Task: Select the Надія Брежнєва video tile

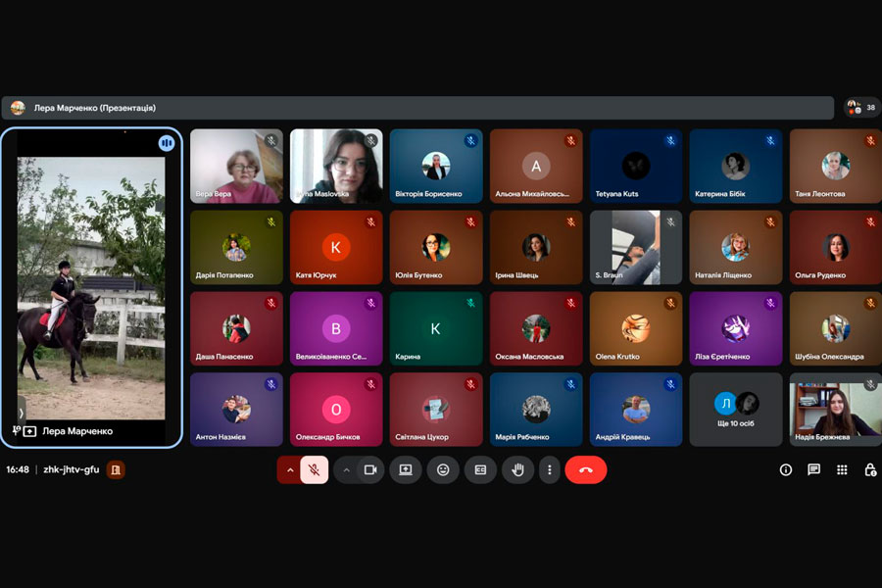Action: pos(835,410)
